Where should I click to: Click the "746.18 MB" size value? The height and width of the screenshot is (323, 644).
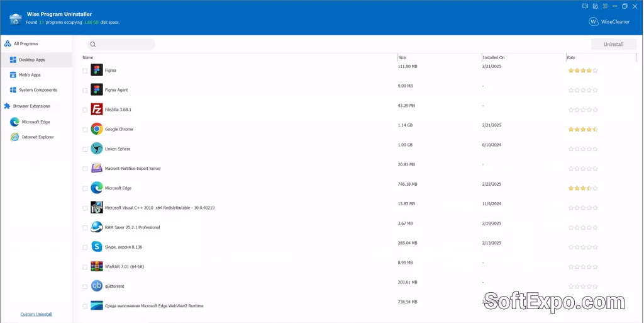coord(408,184)
